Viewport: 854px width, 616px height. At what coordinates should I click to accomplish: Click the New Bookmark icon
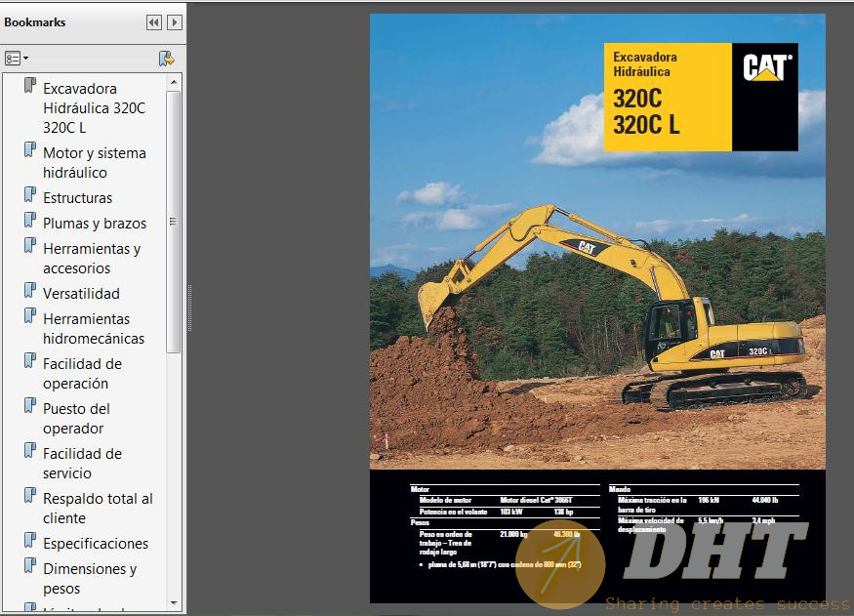(x=166, y=59)
